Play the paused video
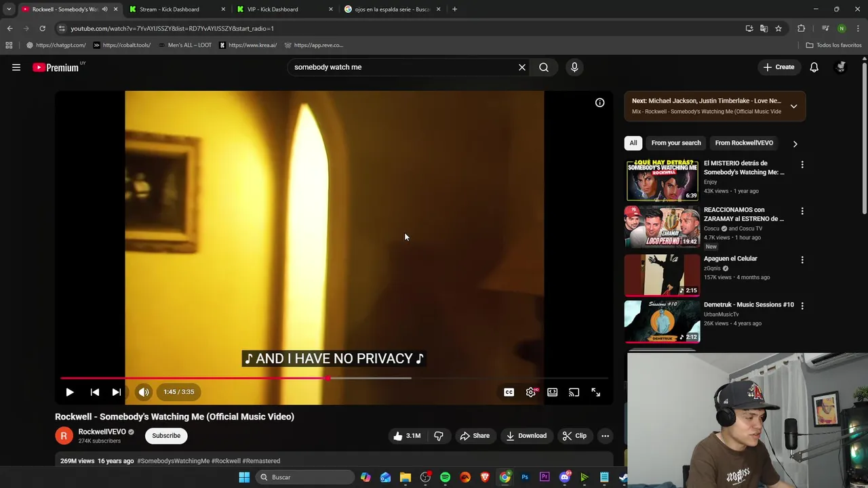The image size is (868, 488). pyautogui.click(x=69, y=392)
